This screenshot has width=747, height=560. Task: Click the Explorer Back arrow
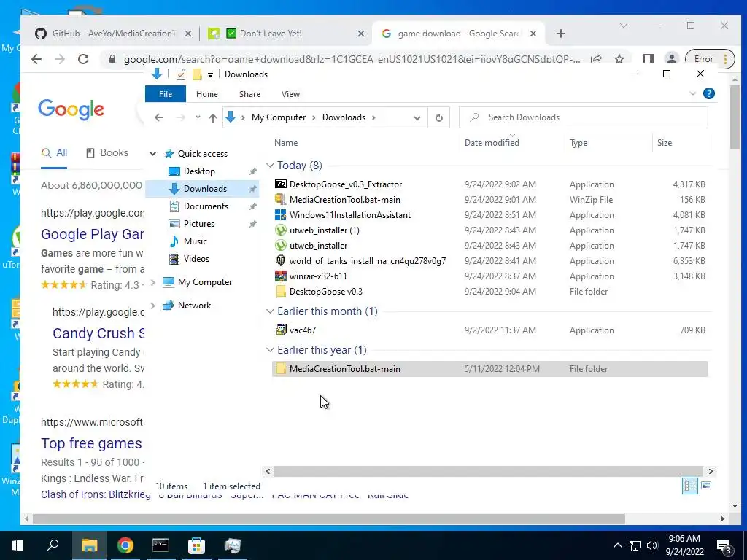coord(159,117)
